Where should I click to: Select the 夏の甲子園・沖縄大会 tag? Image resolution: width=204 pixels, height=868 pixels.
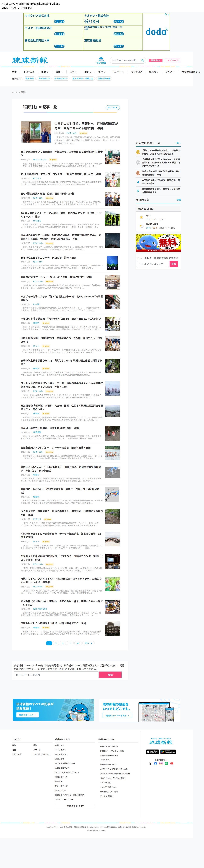82,78
